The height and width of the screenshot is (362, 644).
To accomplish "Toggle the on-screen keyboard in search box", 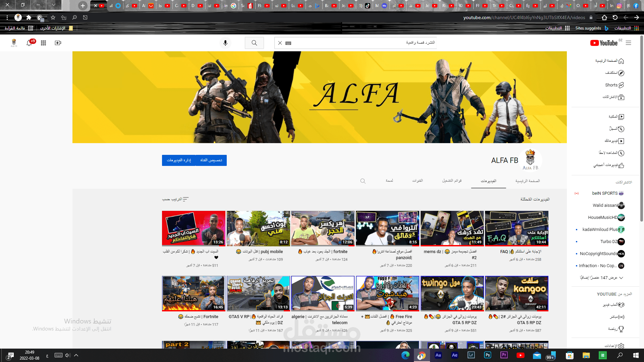I will pos(288,43).
